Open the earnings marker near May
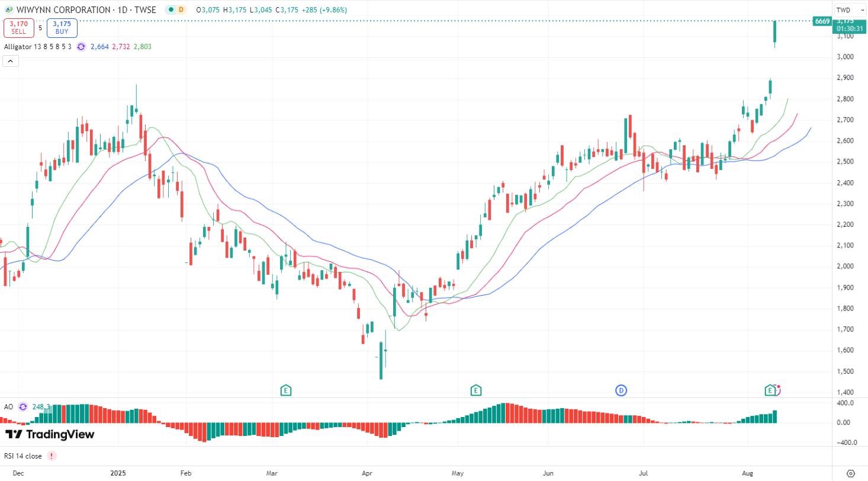Screen dimensions: 868x481 tap(475, 390)
